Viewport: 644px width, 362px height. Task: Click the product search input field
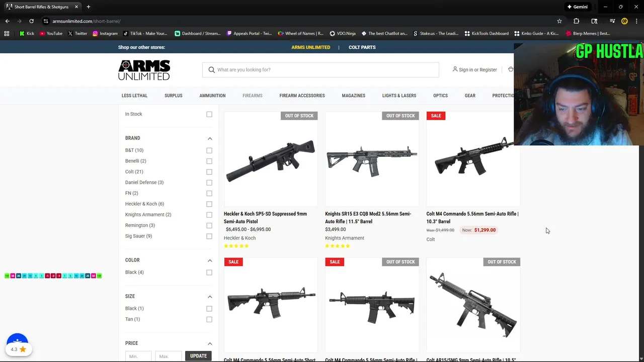(x=320, y=70)
